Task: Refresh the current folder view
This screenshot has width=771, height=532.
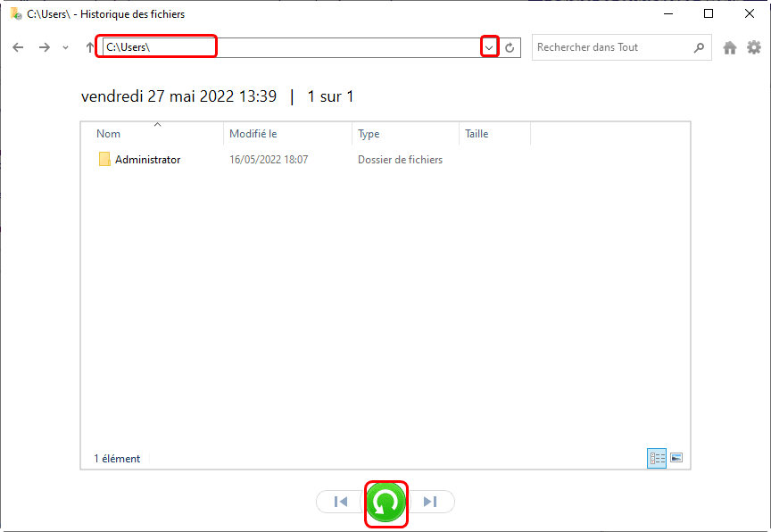Action: (510, 47)
